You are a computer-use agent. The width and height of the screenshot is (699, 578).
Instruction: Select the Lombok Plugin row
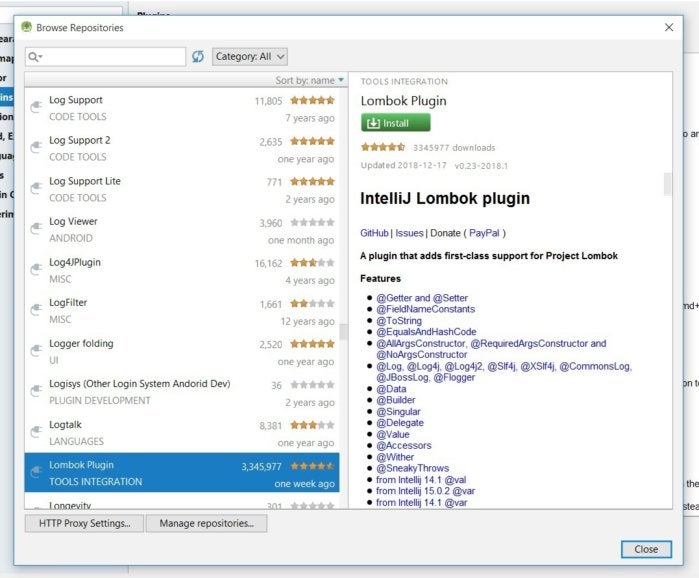182,473
